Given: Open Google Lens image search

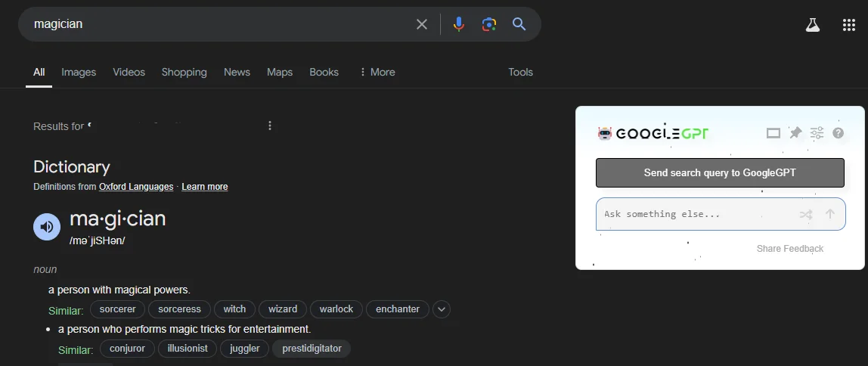Looking at the screenshot, I should pyautogui.click(x=488, y=24).
